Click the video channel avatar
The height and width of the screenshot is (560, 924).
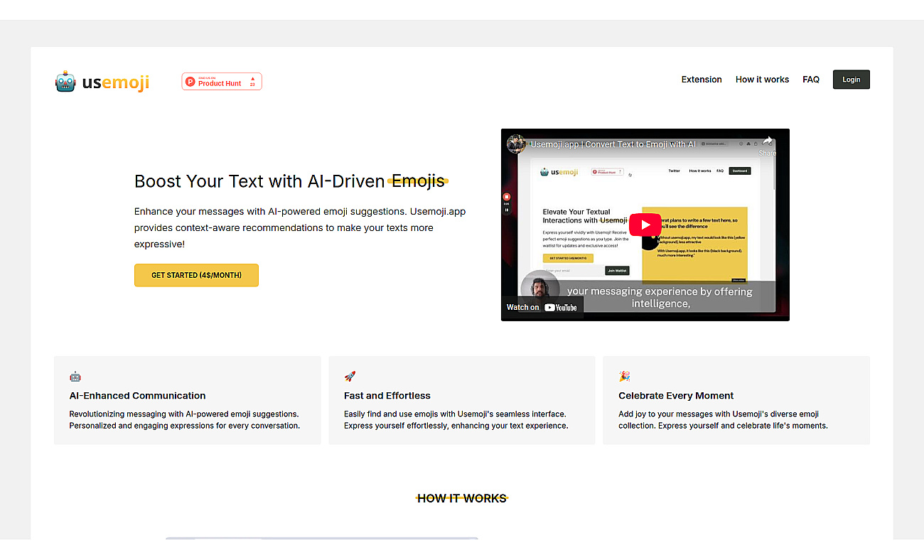click(x=516, y=144)
